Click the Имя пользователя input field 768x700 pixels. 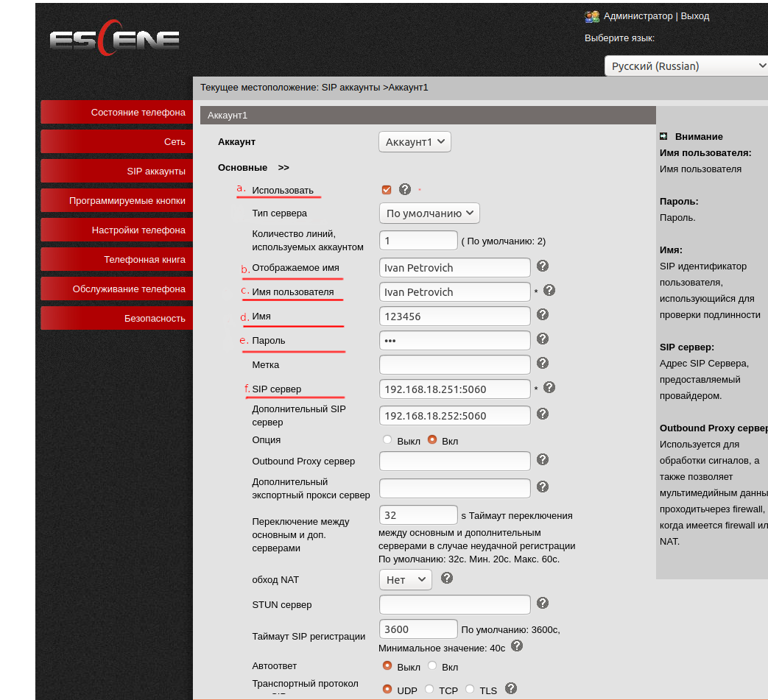(454, 292)
